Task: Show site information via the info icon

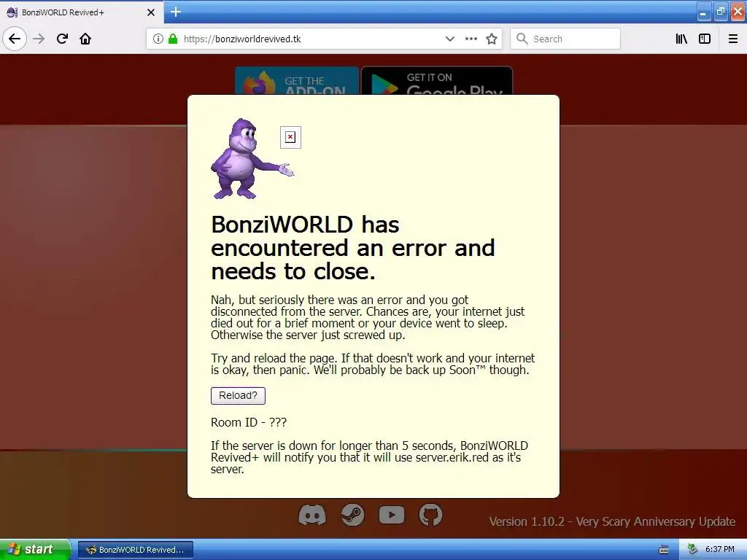Action: click(x=158, y=39)
